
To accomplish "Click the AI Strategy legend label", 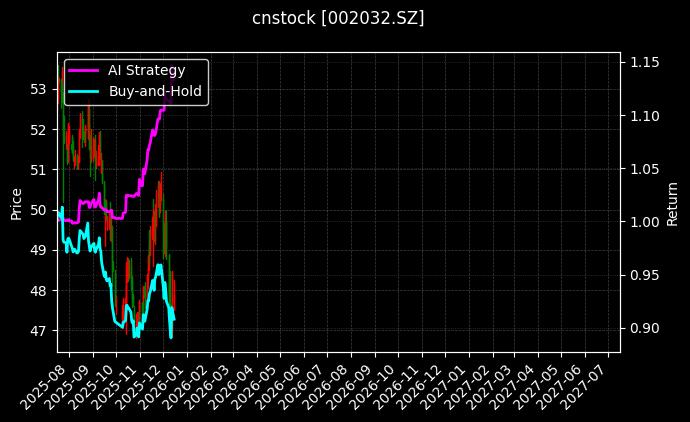I will tap(146, 70).
